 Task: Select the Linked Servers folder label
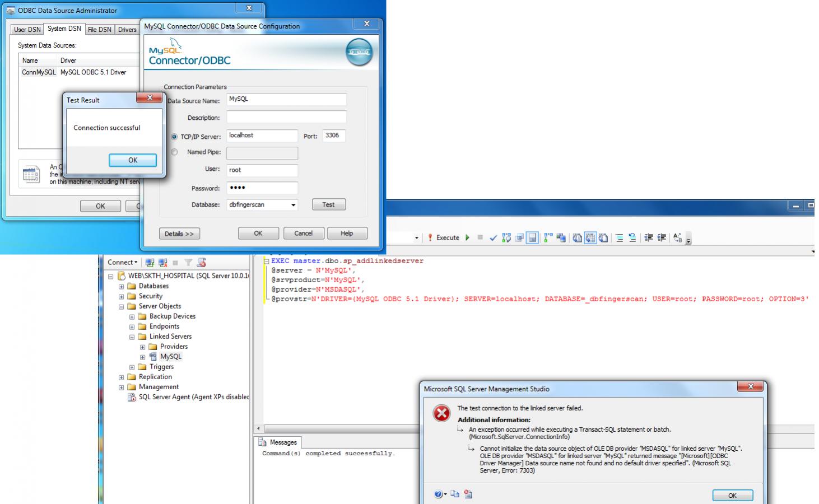click(170, 337)
